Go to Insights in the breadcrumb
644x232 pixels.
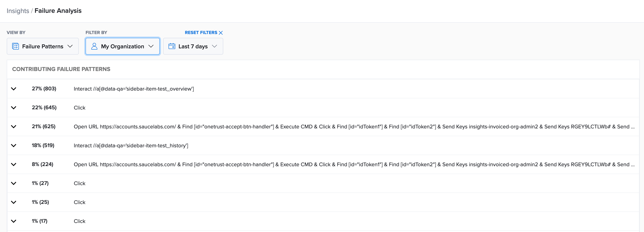tap(18, 11)
